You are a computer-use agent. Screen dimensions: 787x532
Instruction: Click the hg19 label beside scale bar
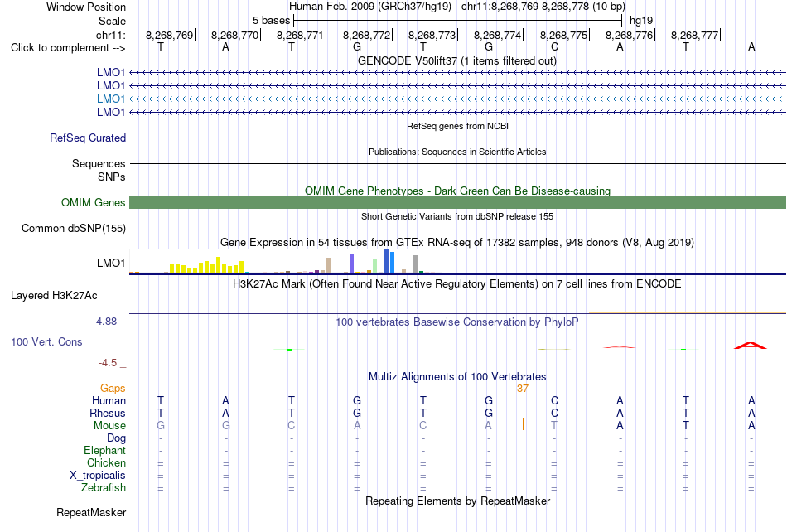[x=641, y=21]
